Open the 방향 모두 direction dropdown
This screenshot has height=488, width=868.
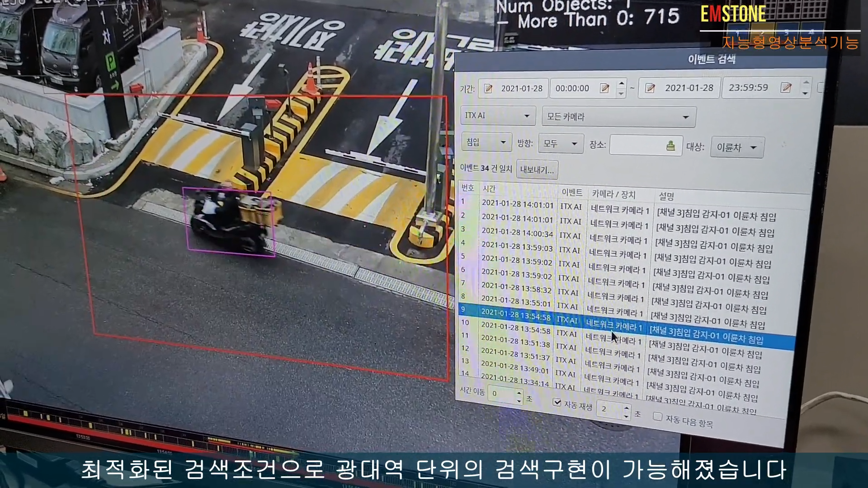point(561,144)
